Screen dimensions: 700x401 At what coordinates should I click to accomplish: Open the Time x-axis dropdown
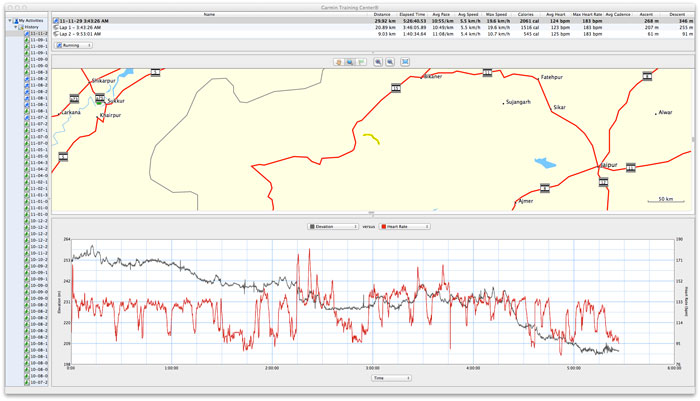click(391, 378)
